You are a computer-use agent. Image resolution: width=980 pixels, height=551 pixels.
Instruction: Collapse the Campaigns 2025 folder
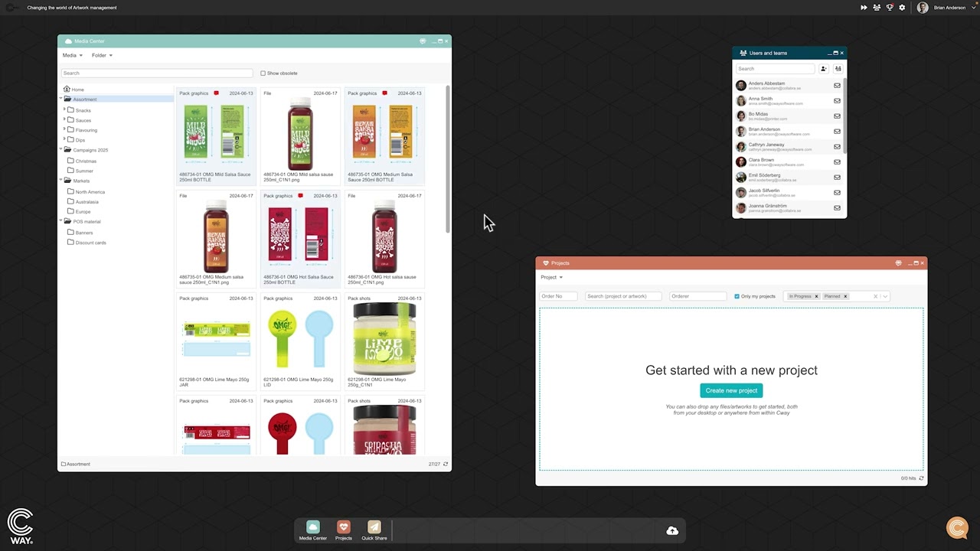coord(61,150)
